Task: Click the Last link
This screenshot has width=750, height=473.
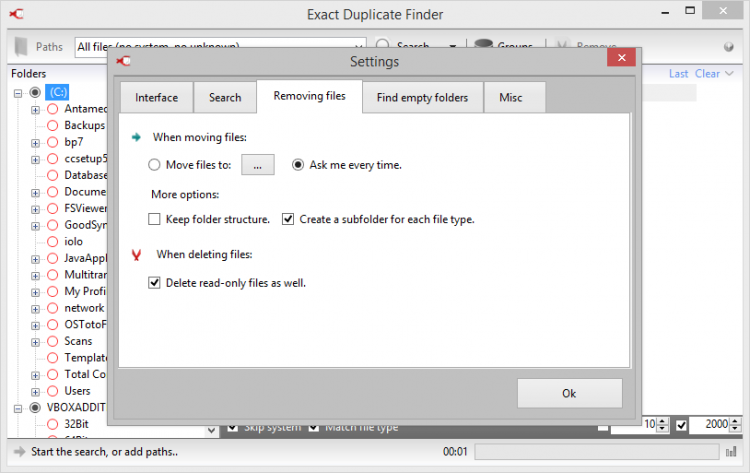Action: click(x=678, y=74)
